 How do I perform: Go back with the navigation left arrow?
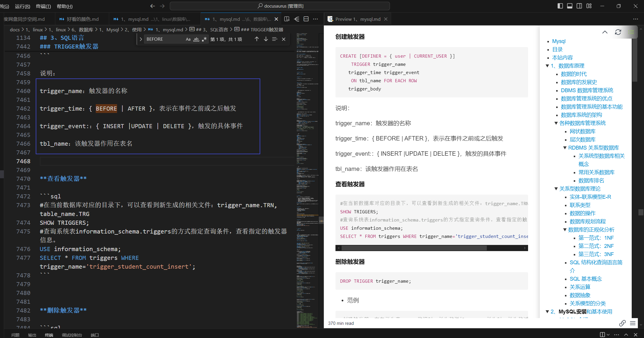coord(153,6)
